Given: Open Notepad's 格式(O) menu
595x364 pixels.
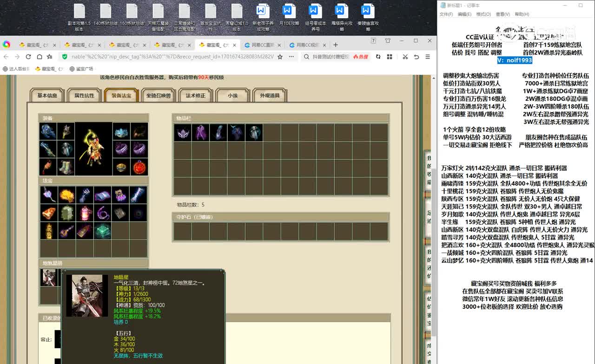Looking at the screenshot, I should coord(483,14).
